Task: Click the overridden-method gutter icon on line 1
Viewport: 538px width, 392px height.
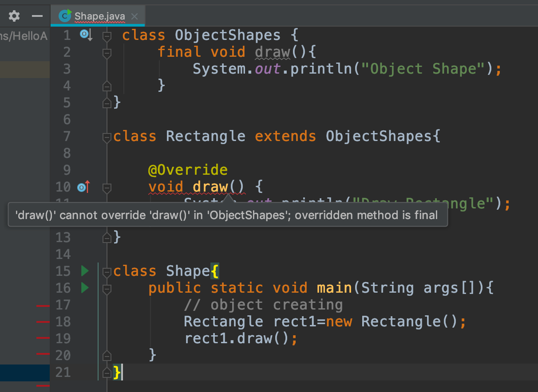Action: click(85, 35)
